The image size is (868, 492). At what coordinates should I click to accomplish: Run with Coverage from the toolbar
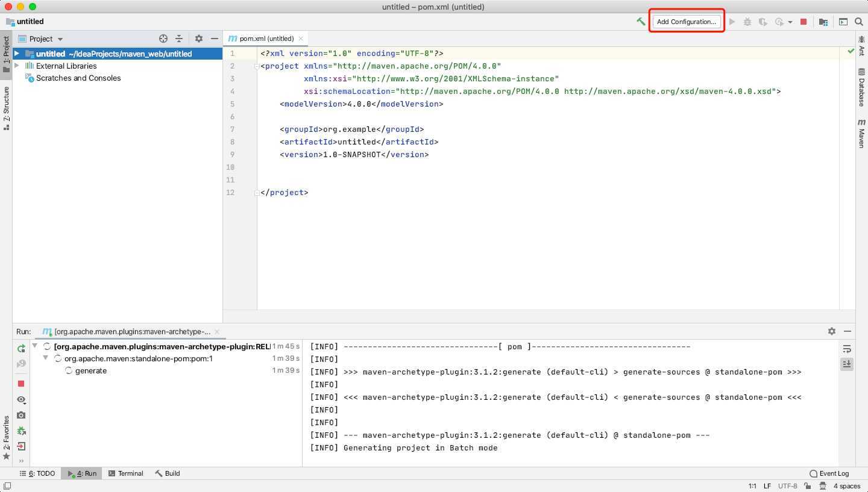click(763, 22)
